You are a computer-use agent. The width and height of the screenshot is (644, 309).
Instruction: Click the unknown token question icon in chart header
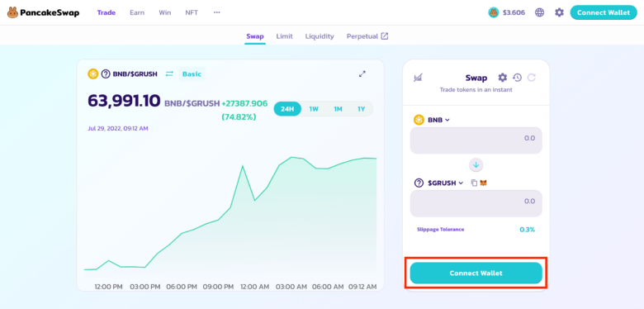(106, 74)
